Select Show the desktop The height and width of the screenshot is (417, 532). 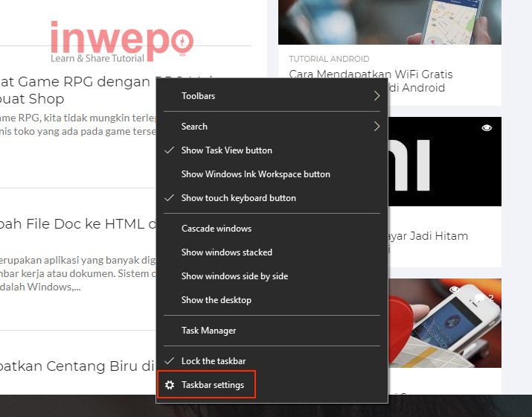[272, 300]
